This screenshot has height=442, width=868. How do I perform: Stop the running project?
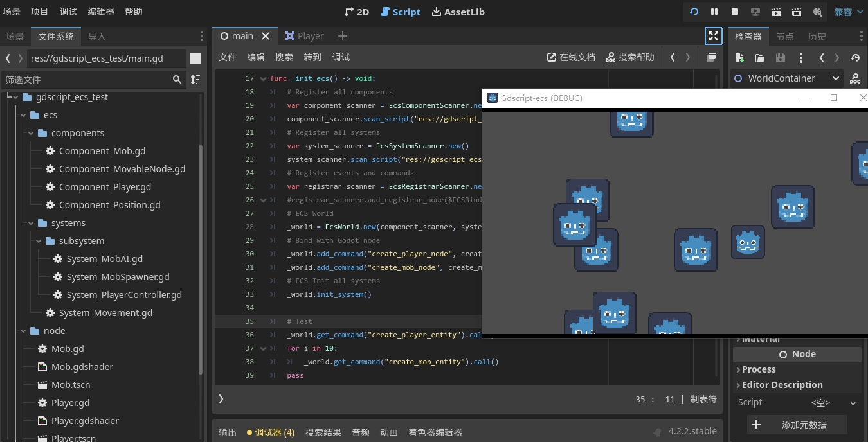point(735,12)
